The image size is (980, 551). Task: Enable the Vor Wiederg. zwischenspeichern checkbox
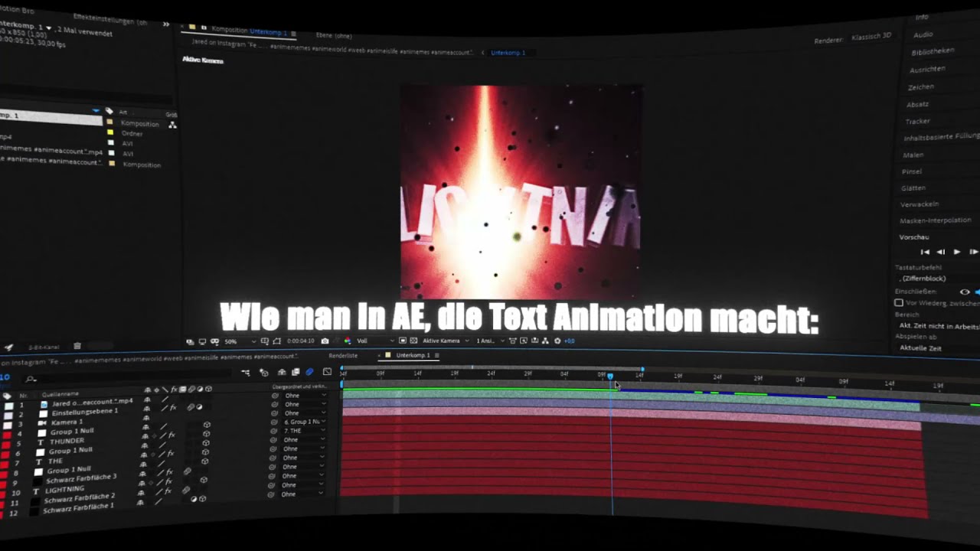tap(899, 303)
